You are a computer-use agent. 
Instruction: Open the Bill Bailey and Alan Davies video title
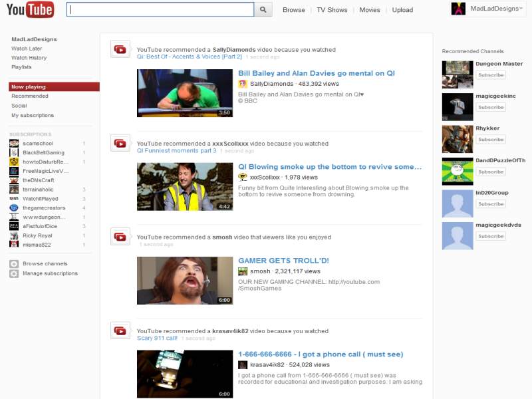click(317, 73)
